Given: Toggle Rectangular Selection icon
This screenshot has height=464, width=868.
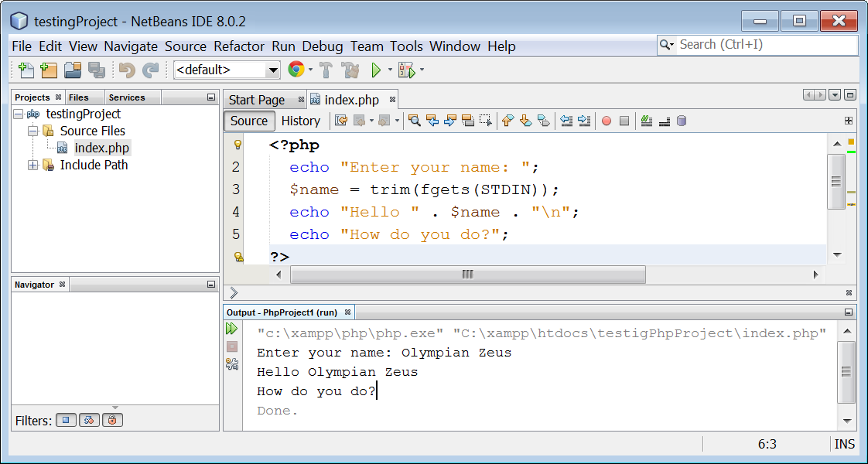Looking at the screenshot, I should click(486, 121).
